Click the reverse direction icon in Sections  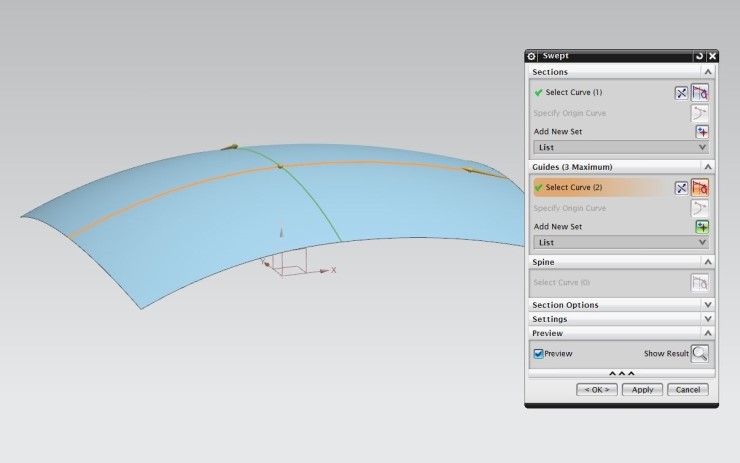click(681, 92)
